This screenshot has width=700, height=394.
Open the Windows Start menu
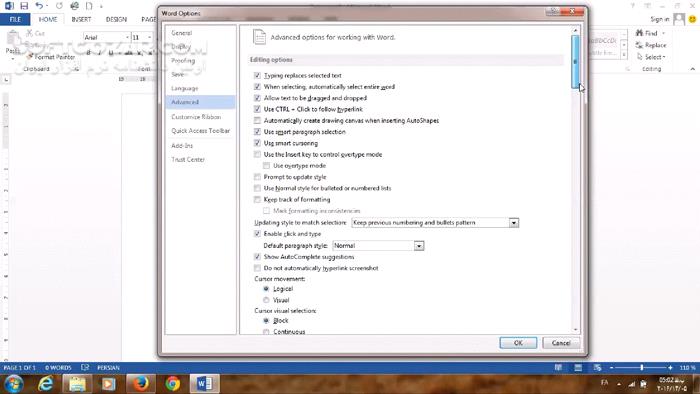click(x=13, y=384)
